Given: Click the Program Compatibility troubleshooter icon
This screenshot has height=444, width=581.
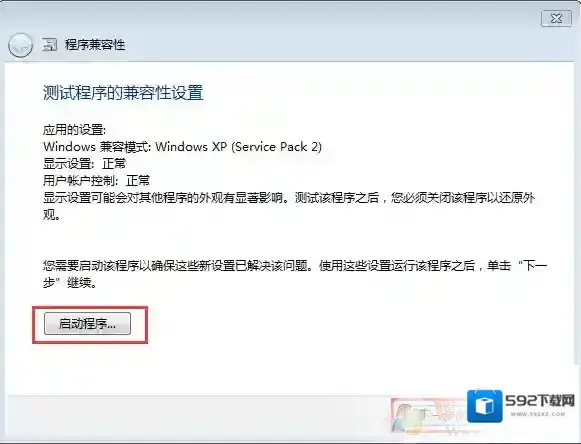Looking at the screenshot, I should click(49, 44).
